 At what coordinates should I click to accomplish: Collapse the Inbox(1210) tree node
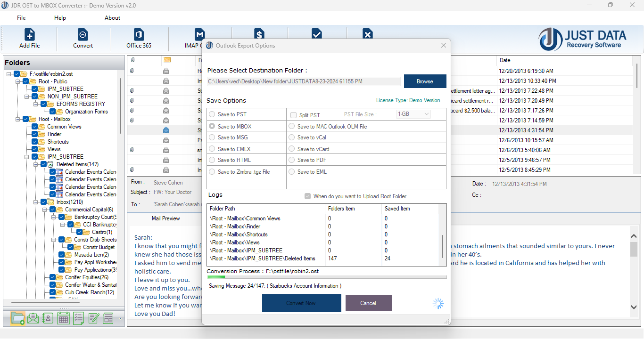[x=36, y=202]
